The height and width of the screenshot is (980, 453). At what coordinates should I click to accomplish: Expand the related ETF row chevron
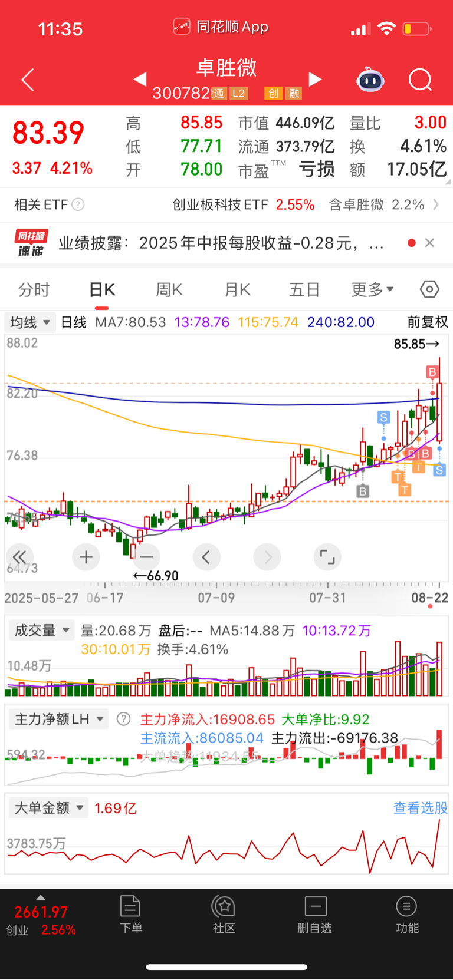pos(436,204)
